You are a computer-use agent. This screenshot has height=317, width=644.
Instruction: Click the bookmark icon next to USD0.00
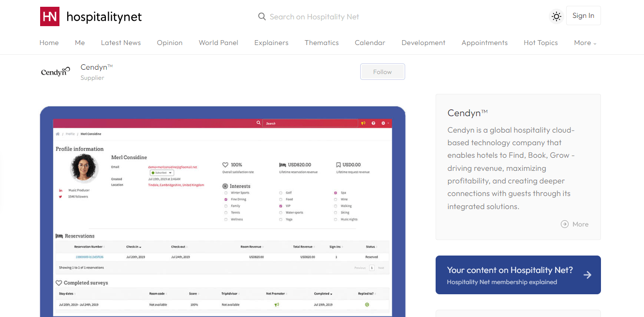coord(338,165)
